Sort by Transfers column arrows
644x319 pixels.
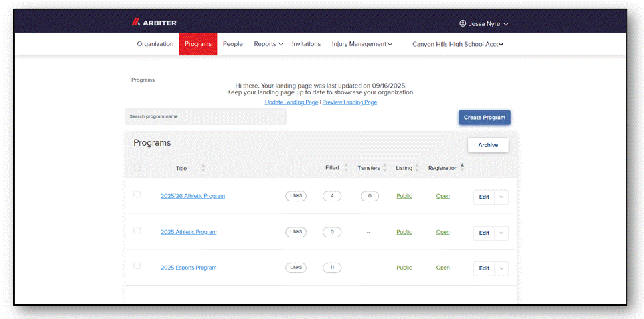point(385,167)
